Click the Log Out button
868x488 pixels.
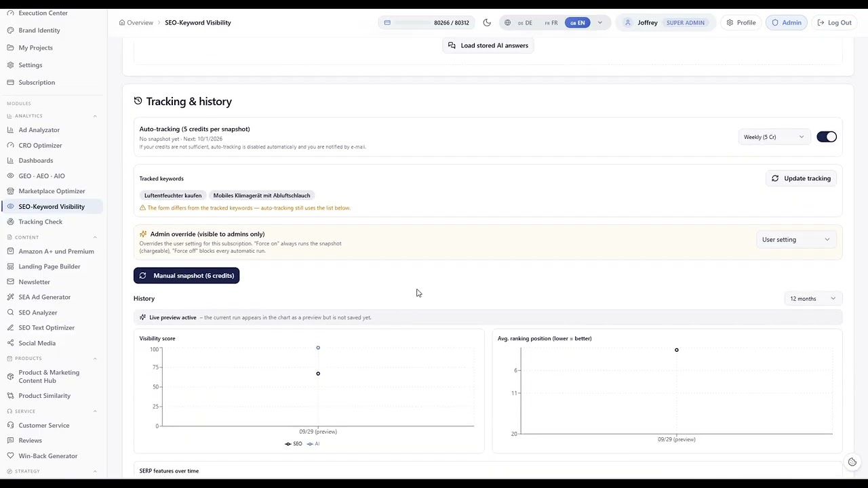[834, 22]
